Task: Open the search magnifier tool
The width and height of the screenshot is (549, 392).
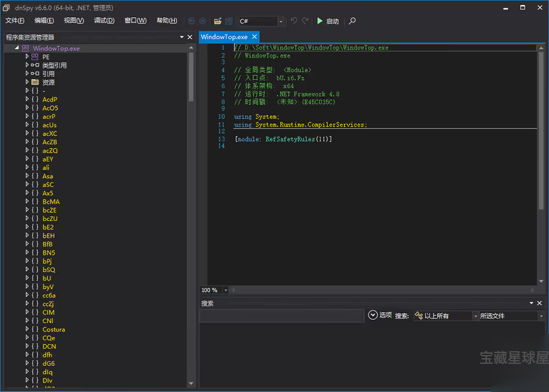Action: (352, 21)
